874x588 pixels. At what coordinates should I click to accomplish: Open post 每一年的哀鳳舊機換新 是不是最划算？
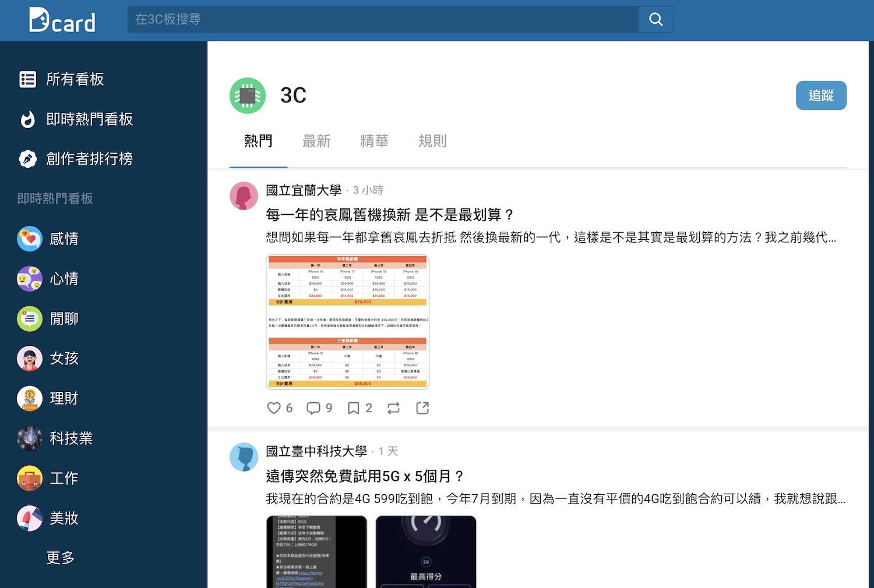click(x=390, y=215)
